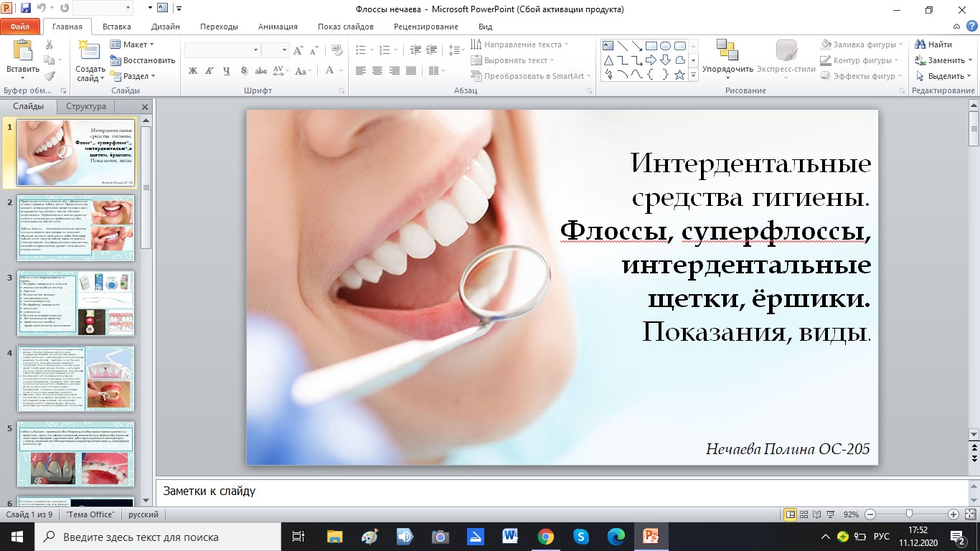Select the Format Painter brush icon
This screenshot has width=980, height=551.
50,76
